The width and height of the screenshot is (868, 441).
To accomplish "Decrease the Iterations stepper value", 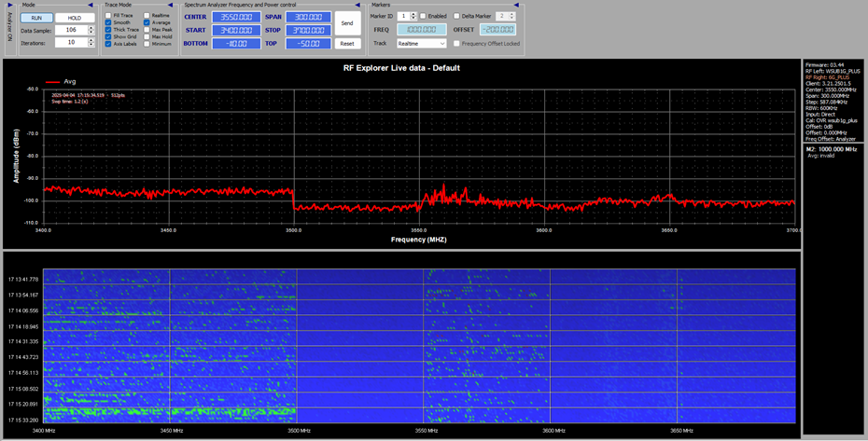I will coord(91,45).
